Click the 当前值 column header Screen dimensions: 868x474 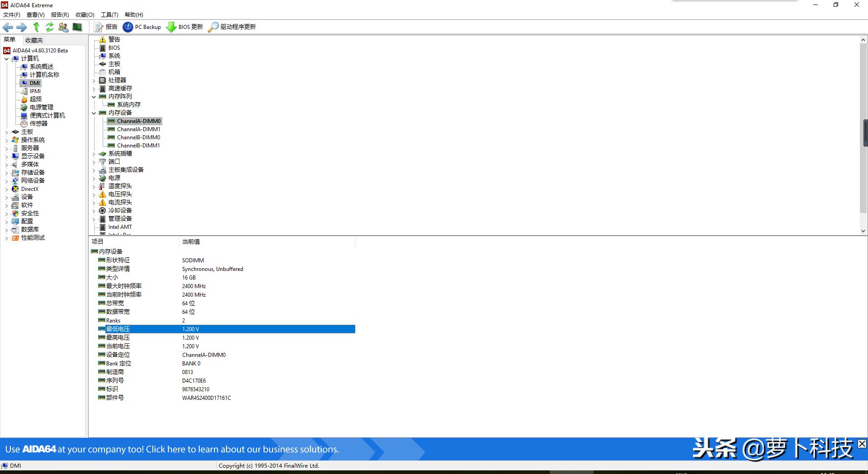click(x=267, y=242)
